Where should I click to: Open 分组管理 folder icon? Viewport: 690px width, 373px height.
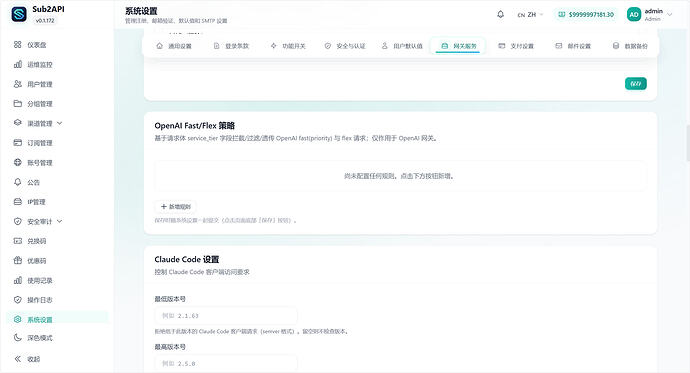click(18, 103)
